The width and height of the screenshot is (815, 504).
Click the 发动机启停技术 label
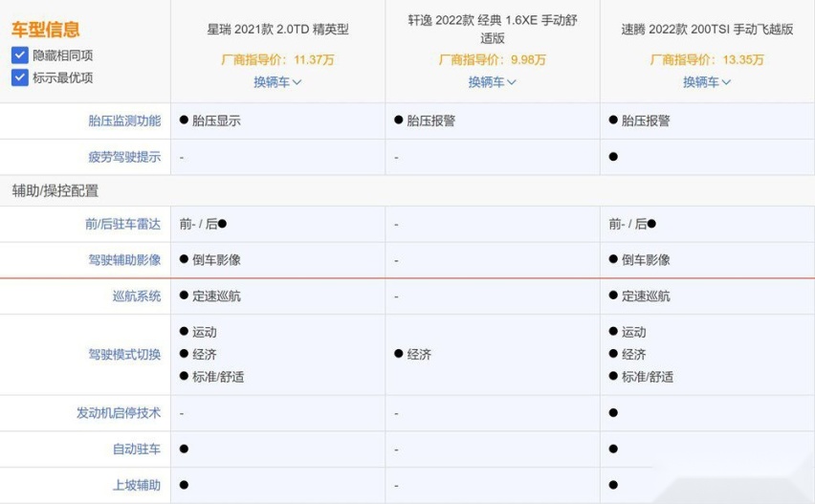(x=119, y=413)
